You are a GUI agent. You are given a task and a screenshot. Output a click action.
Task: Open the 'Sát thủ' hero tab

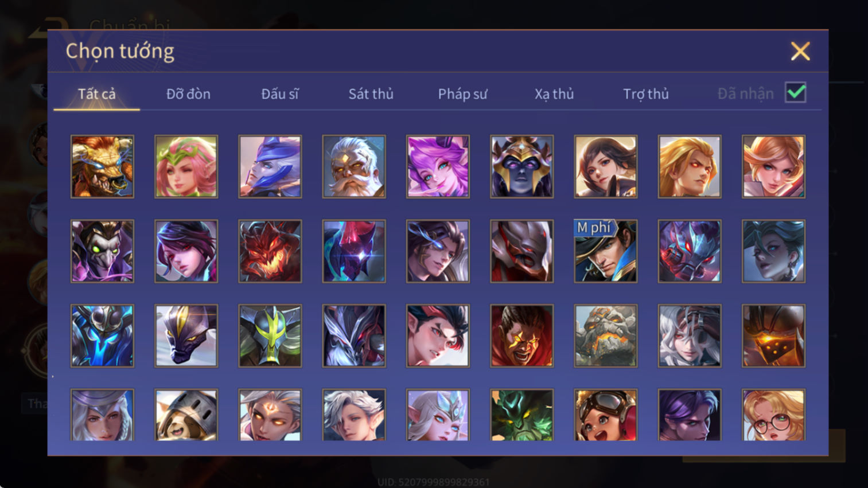[x=371, y=94]
